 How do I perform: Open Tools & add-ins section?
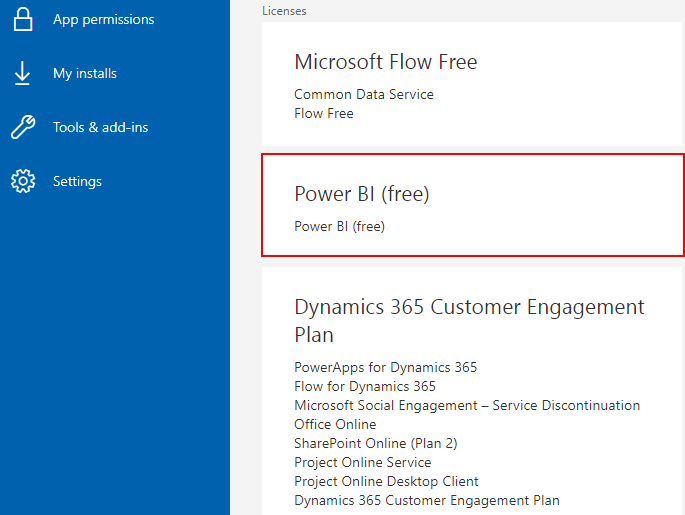tap(100, 127)
